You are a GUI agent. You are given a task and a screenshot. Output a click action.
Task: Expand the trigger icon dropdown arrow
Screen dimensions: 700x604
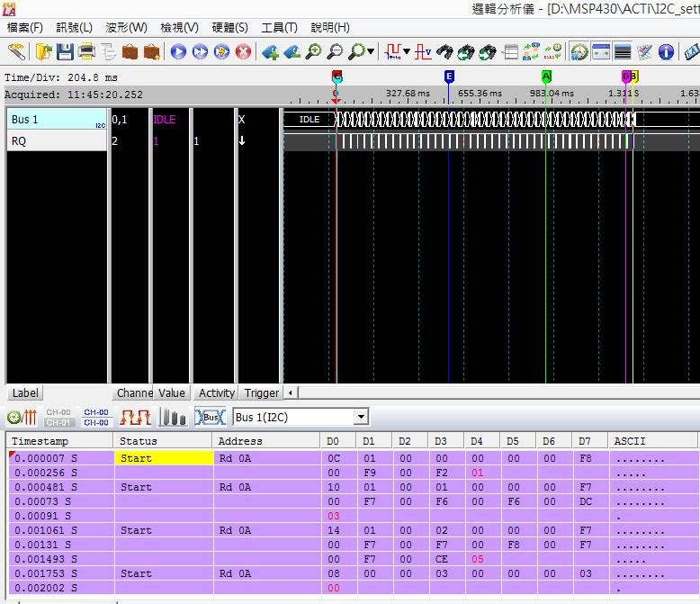point(407,52)
